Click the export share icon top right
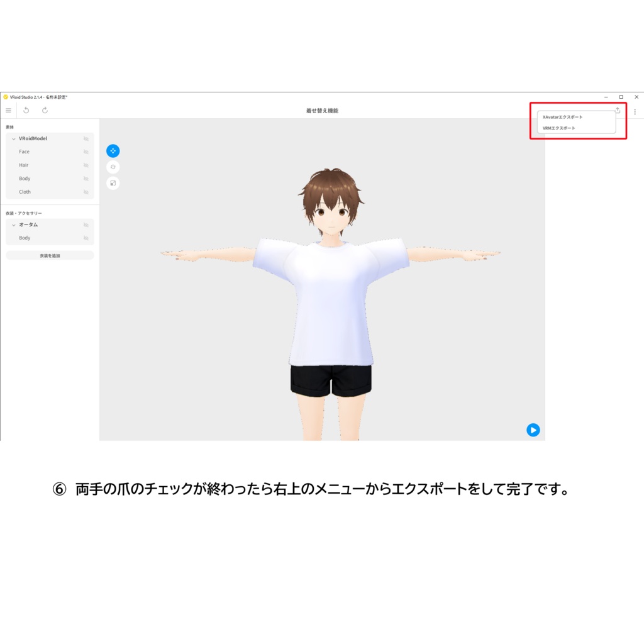 (x=618, y=110)
